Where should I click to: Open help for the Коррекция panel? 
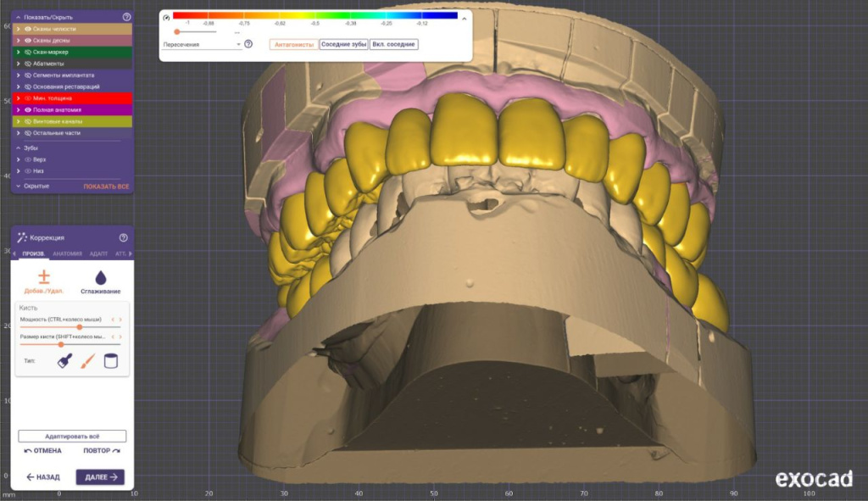click(124, 238)
